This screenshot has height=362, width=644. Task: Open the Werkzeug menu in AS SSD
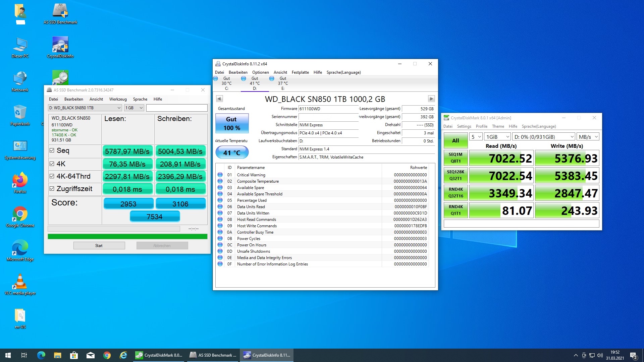[118, 99]
